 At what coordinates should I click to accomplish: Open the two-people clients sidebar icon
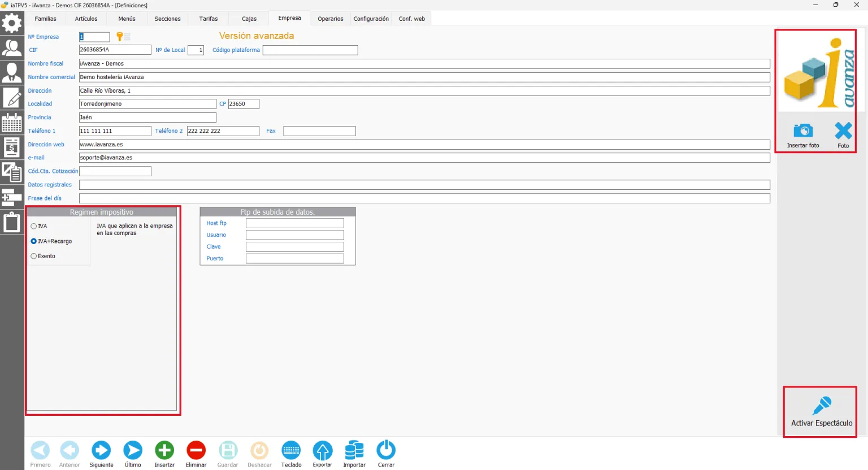[12, 47]
